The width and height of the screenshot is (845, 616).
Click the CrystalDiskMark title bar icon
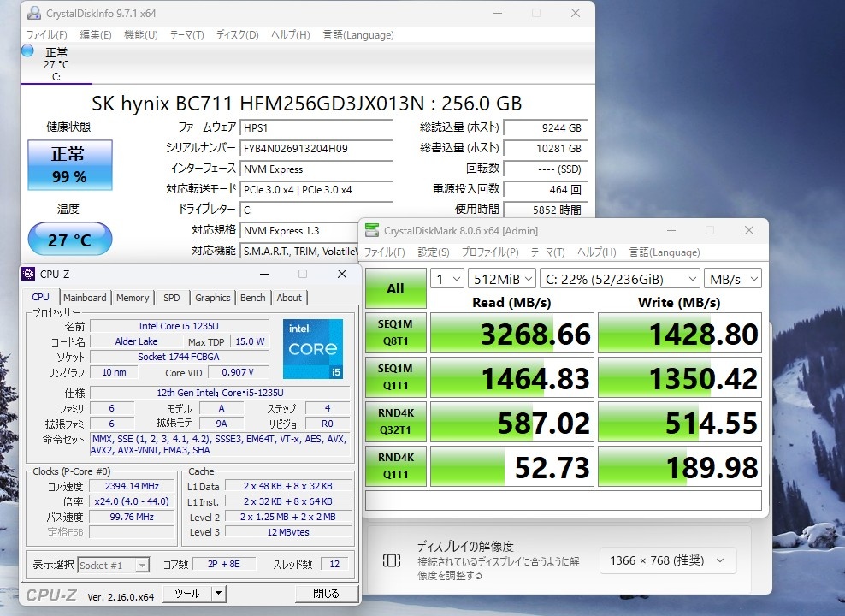(x=372, y=230)
